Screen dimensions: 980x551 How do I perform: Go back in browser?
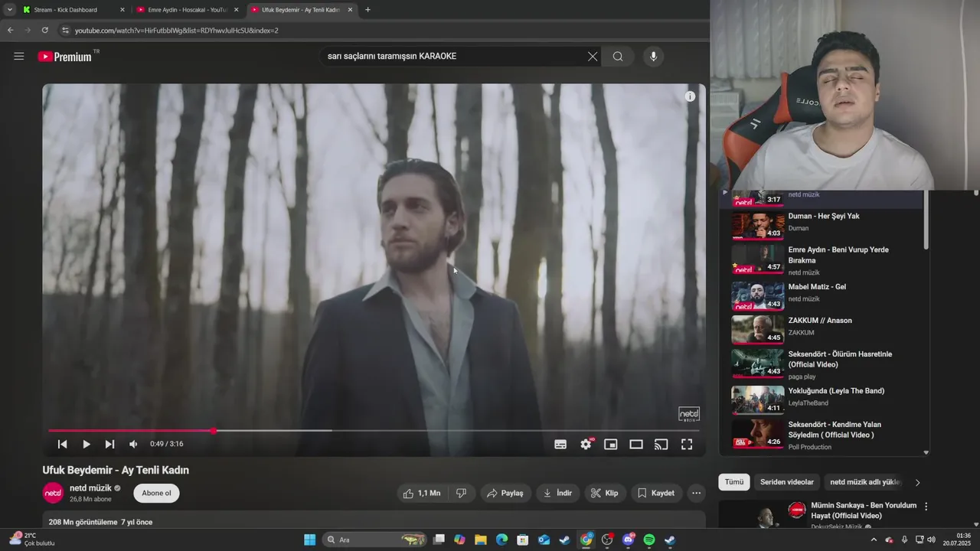10,31
